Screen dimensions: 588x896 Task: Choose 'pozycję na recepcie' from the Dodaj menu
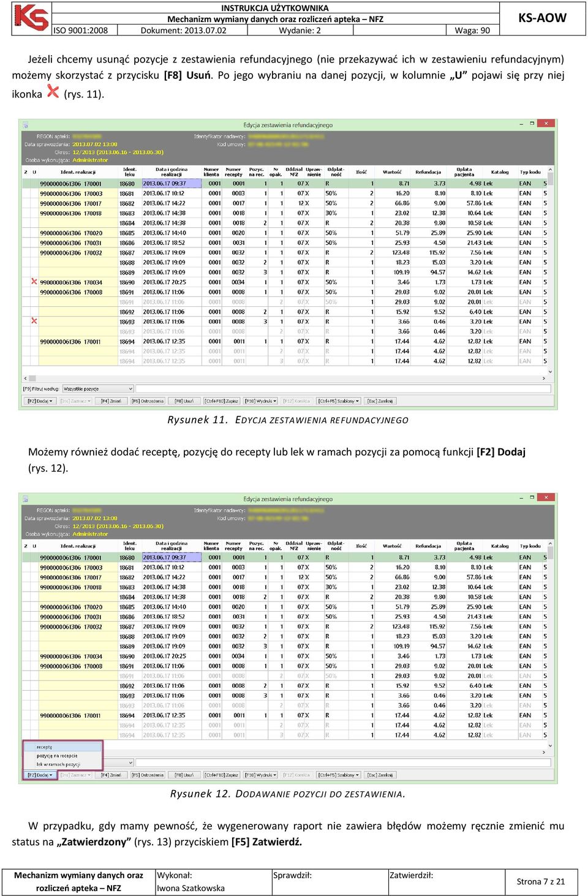point(62,756)
